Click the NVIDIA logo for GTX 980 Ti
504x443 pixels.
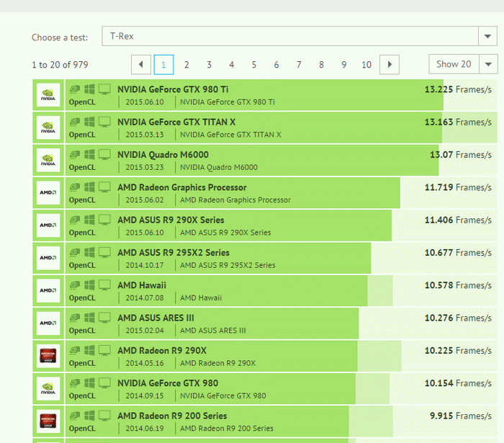click(x=48, y=95)
